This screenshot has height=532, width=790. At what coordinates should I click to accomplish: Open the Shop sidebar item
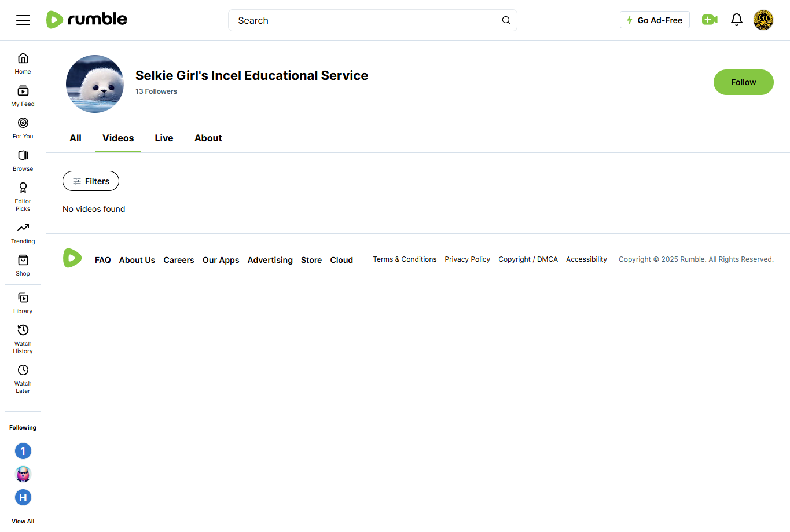(x=23, y=265)
